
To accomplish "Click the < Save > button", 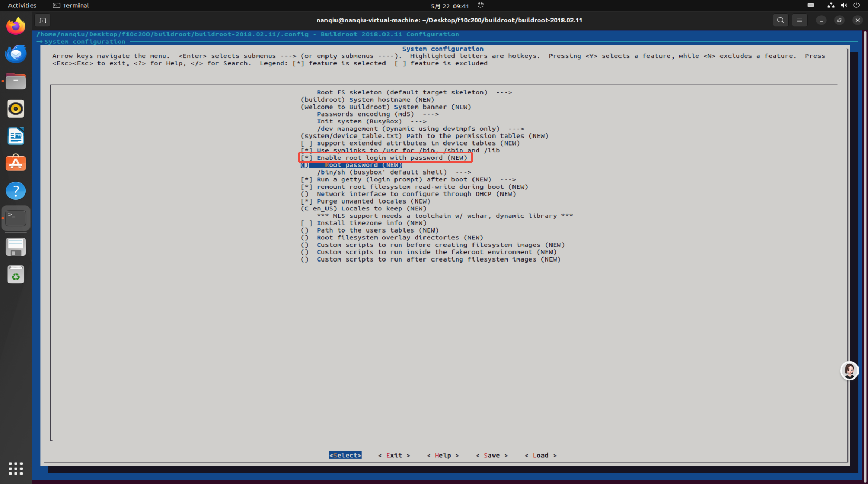I will coord(492,455).
